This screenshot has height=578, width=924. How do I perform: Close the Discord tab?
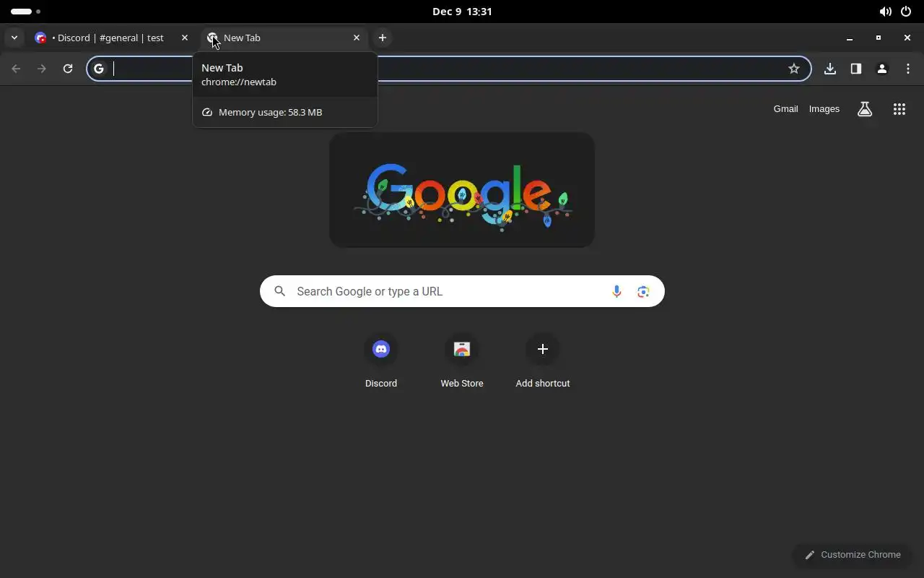185,38
